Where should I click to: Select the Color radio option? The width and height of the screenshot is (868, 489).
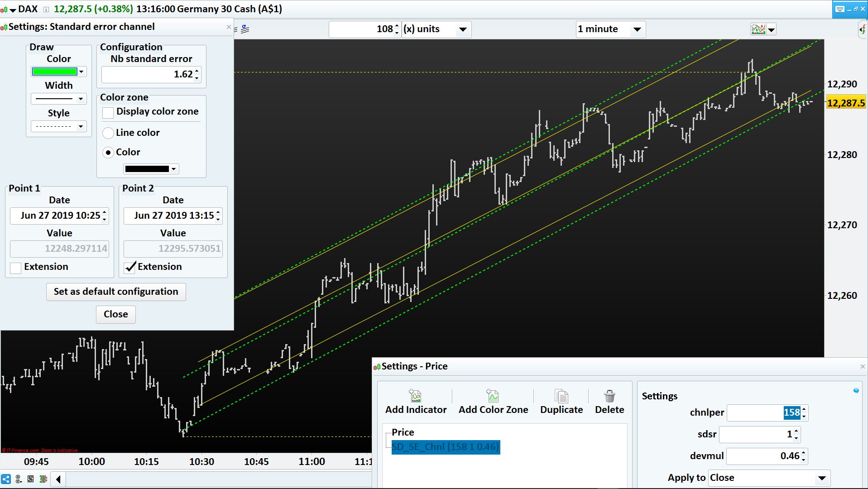[x=108, y=153]
